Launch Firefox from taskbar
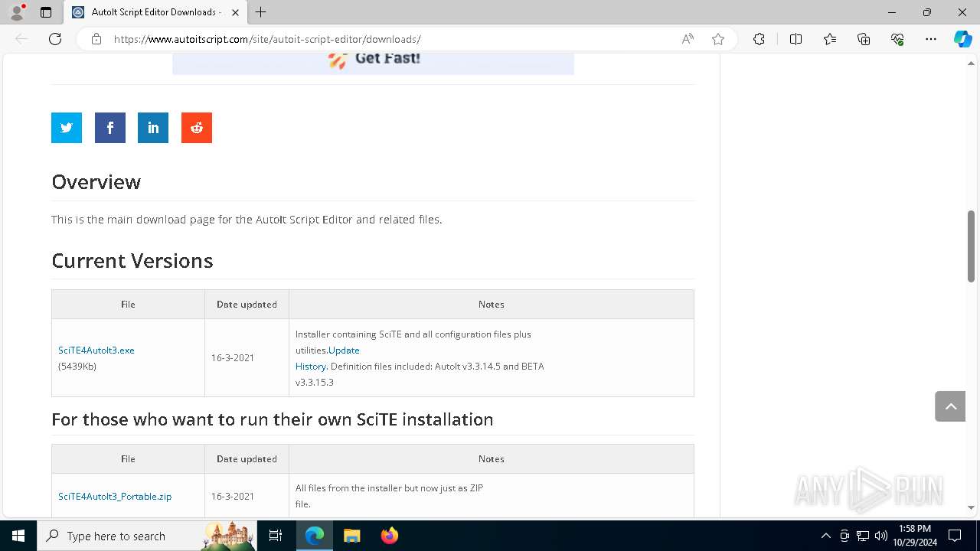Image resolution: width=980 pixels, height=551 pixels. coord(389,536)
